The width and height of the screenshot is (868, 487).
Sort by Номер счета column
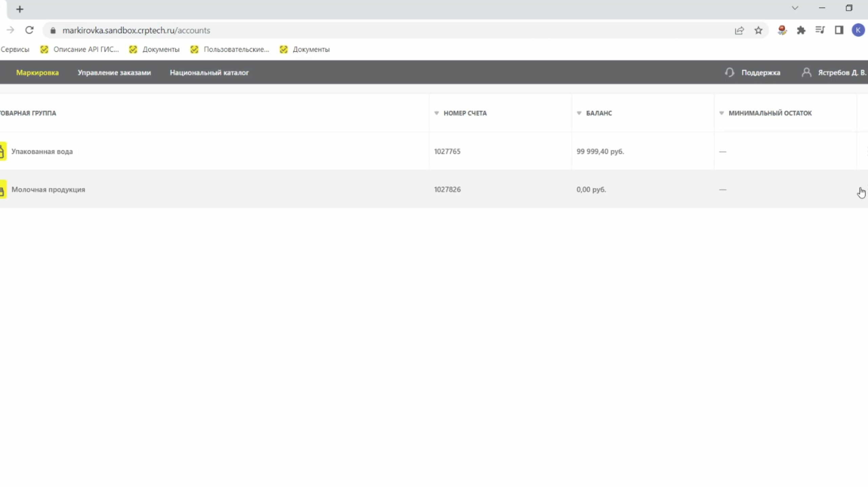(460, 113)
